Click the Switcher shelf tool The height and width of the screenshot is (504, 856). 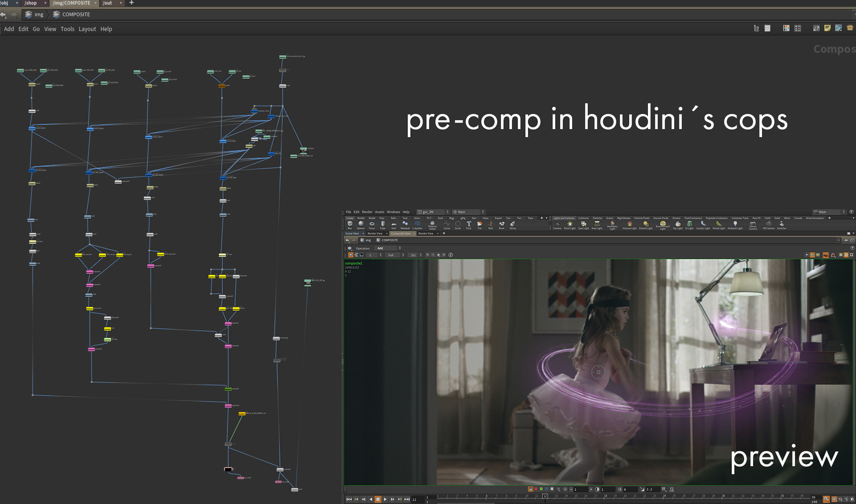(782, 225)
